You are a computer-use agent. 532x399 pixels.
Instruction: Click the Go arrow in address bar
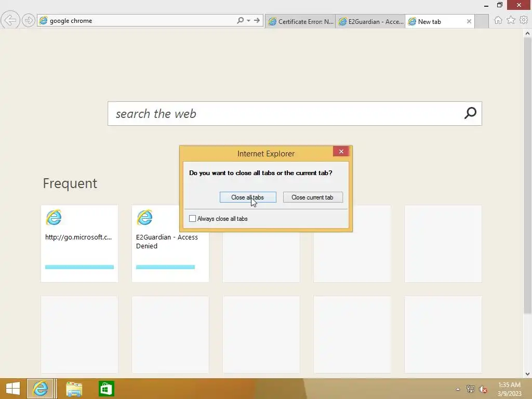257,20
